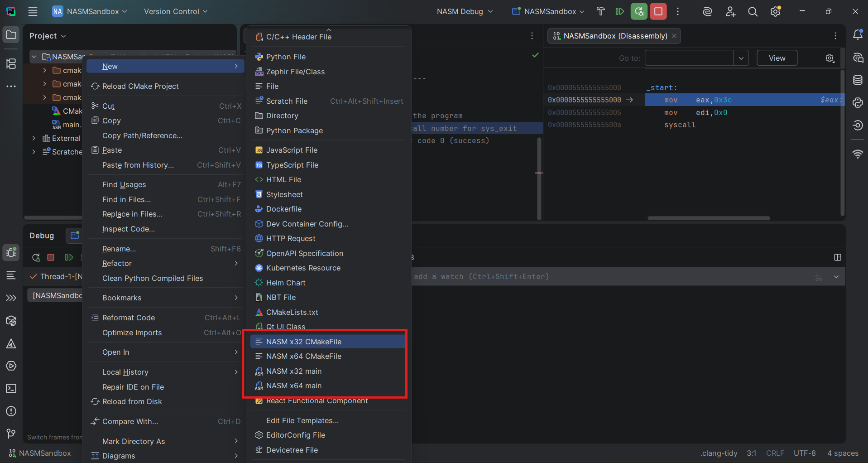Choose Edit File Templates entry

coord(328,420)
